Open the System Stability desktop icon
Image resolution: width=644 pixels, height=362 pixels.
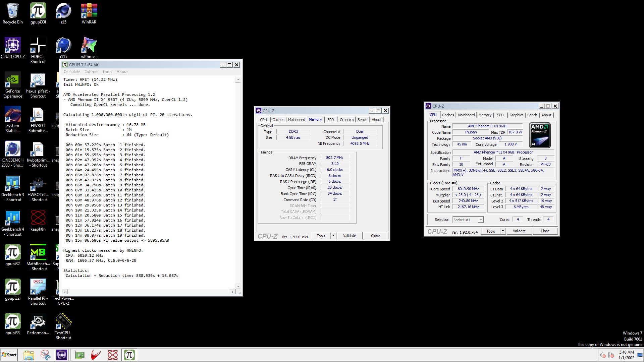[x=13, y=120]
